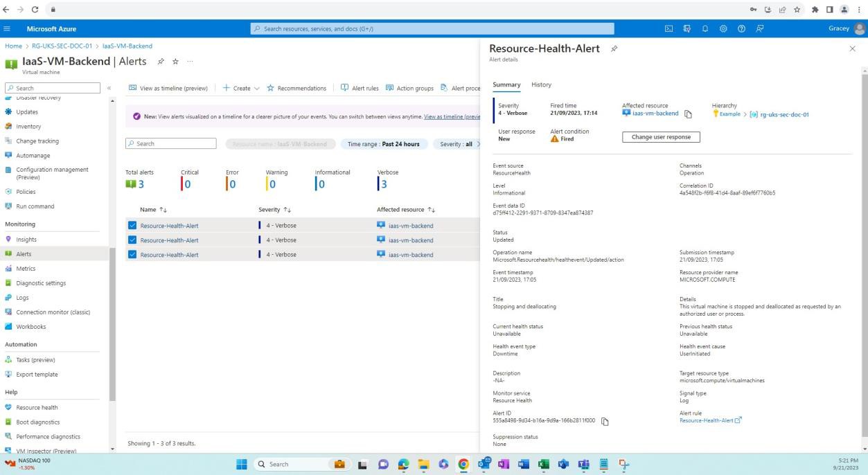Viewport: 868px width, 475px height.
Task: Deselect the second Resource-Health-Alert checkbox
Action: (134, 240)
